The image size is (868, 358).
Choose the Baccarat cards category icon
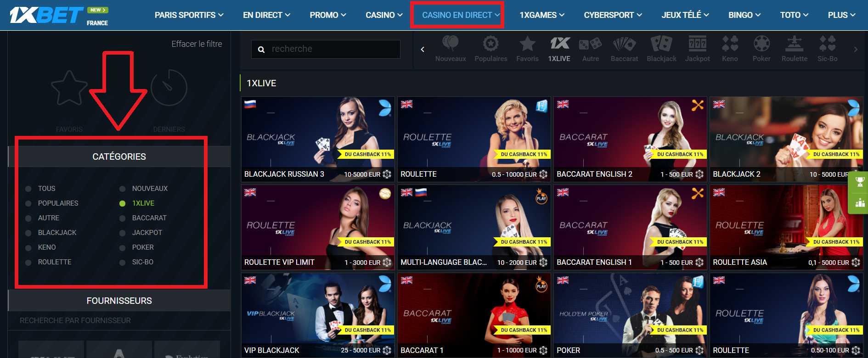click(x=624, y=44)
